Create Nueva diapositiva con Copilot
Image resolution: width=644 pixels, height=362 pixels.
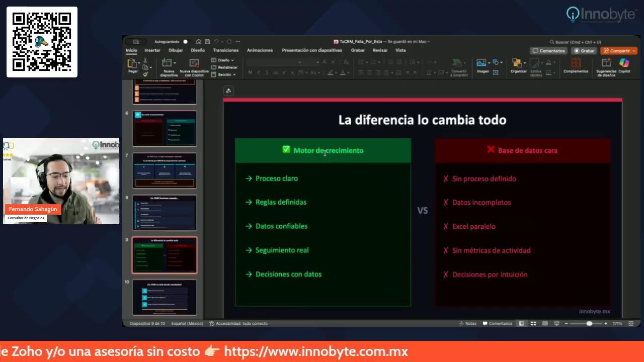point(194,67)
